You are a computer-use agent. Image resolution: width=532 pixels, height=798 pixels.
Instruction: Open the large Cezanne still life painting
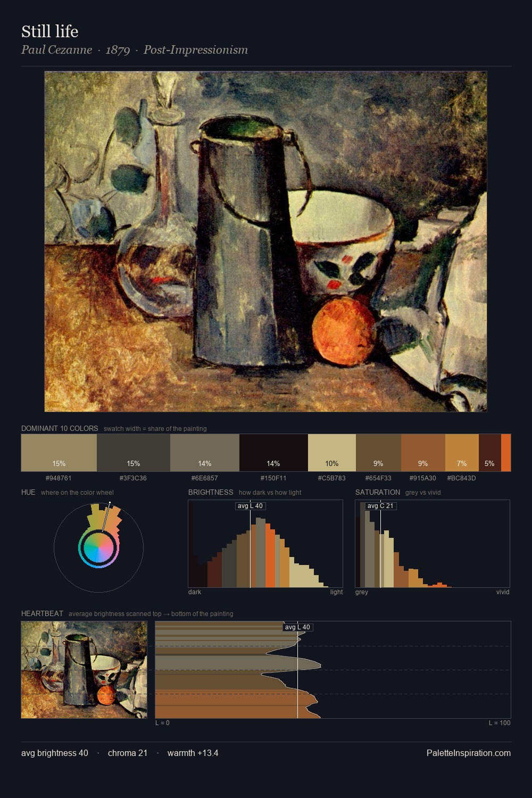[265, 242]
